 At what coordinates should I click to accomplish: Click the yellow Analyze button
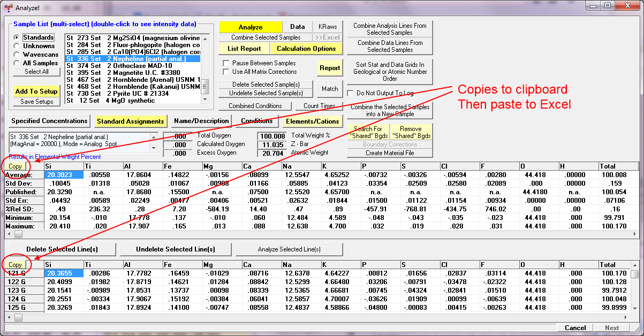250,27
